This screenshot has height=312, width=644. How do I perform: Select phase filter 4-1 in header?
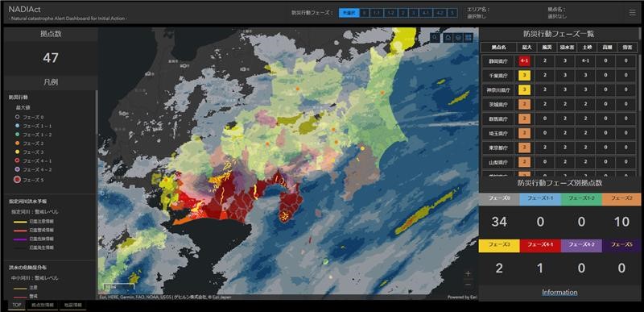426,13
